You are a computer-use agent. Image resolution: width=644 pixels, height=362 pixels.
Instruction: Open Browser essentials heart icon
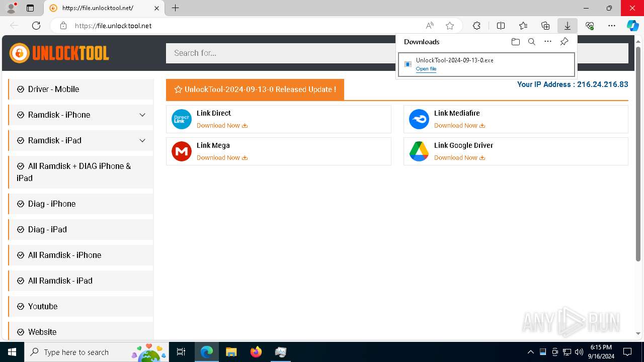pyautogui.click(x=590, y=26)
